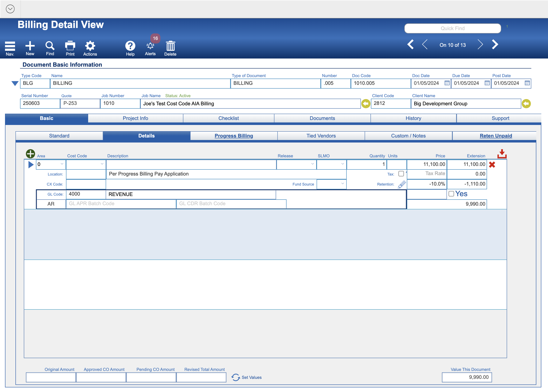Click the red download arrow icon

(x=502, y=154)
